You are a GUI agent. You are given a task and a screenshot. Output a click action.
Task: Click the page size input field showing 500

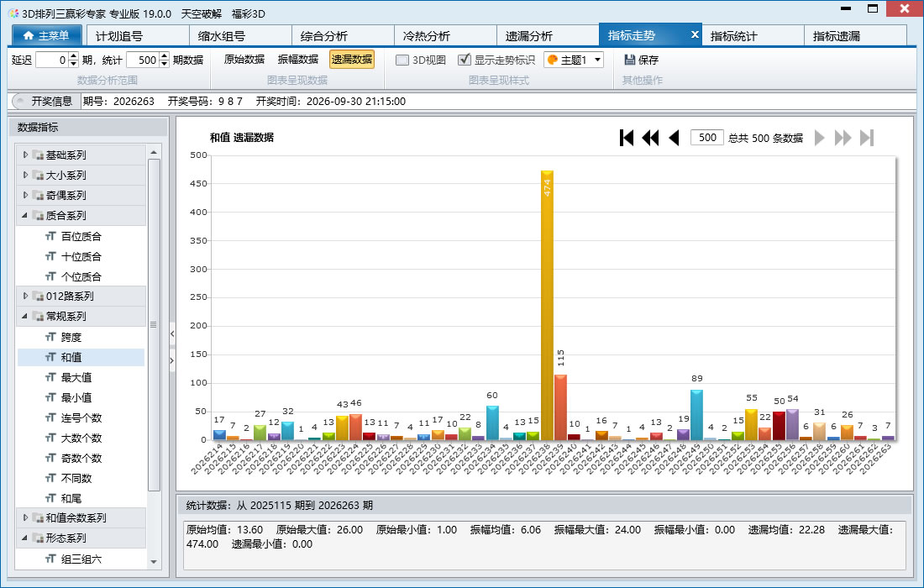pos(707,138)
